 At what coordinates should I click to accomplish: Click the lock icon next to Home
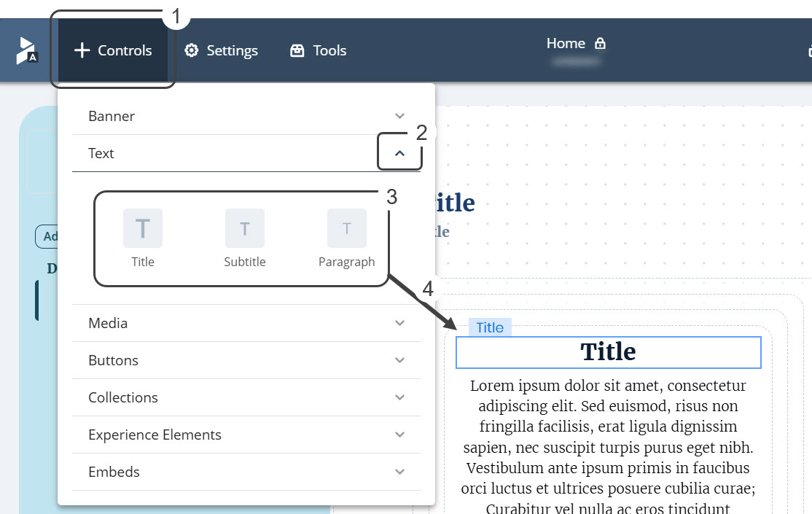coord(601,43)
